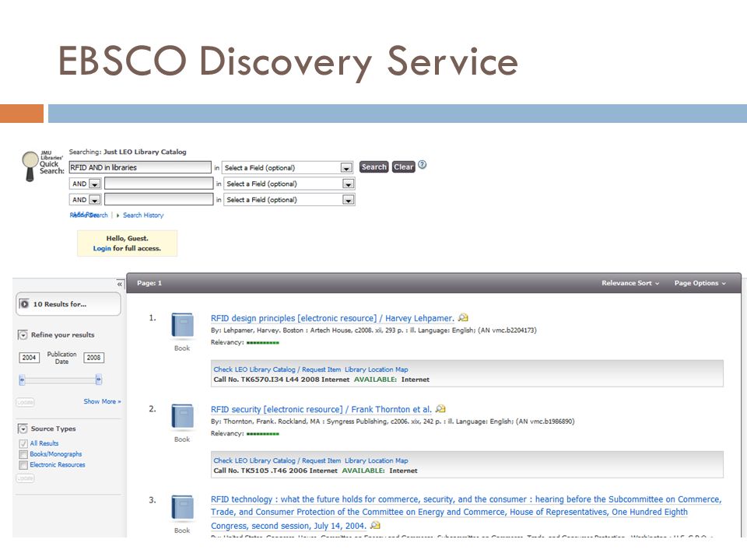This screenshot has height=560, width=747.
Task: Click the JMU Libraries magnifying glass logo
Action: [x=30, y=166]
